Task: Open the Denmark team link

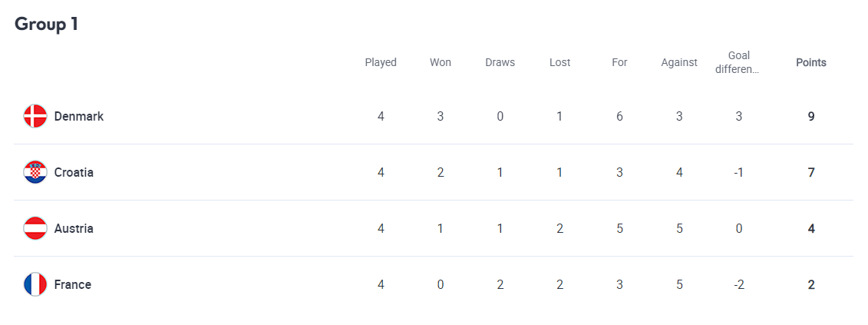Action: point(78,117)
